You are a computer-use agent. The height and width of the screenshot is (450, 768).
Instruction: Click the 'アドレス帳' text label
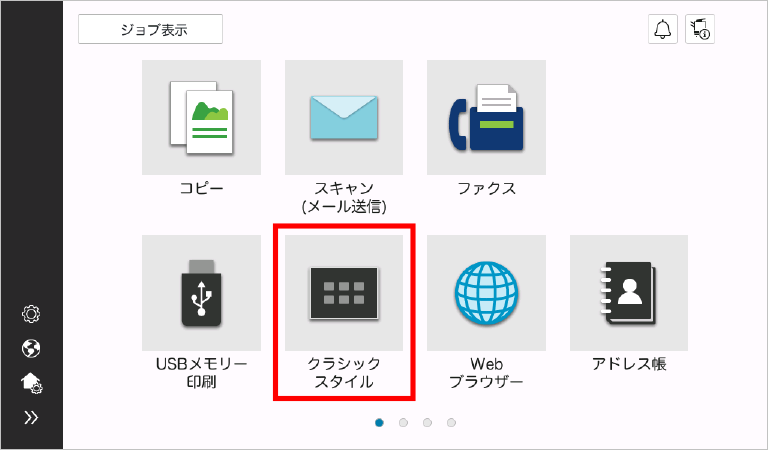point(629,363)
